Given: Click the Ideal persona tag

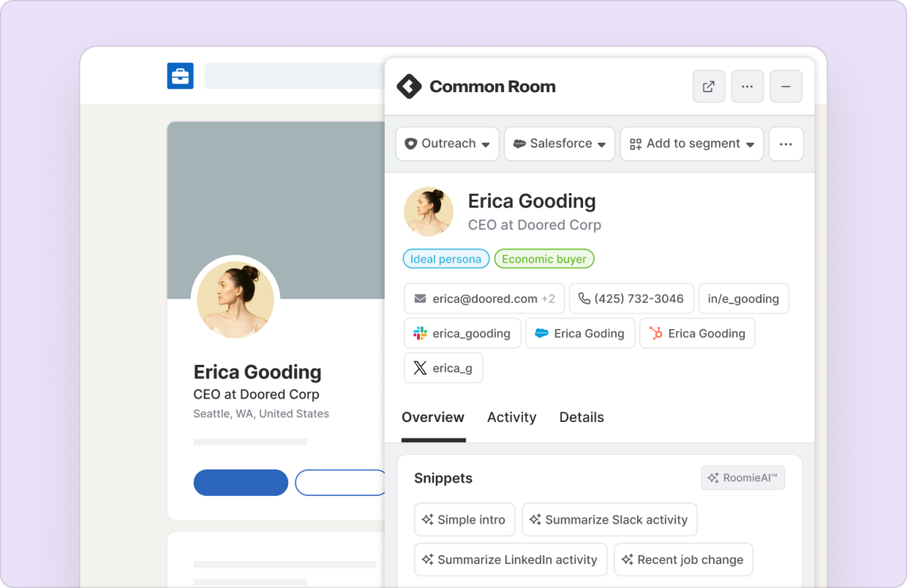Looking at the screenshot, I should [x=446, y=259].
